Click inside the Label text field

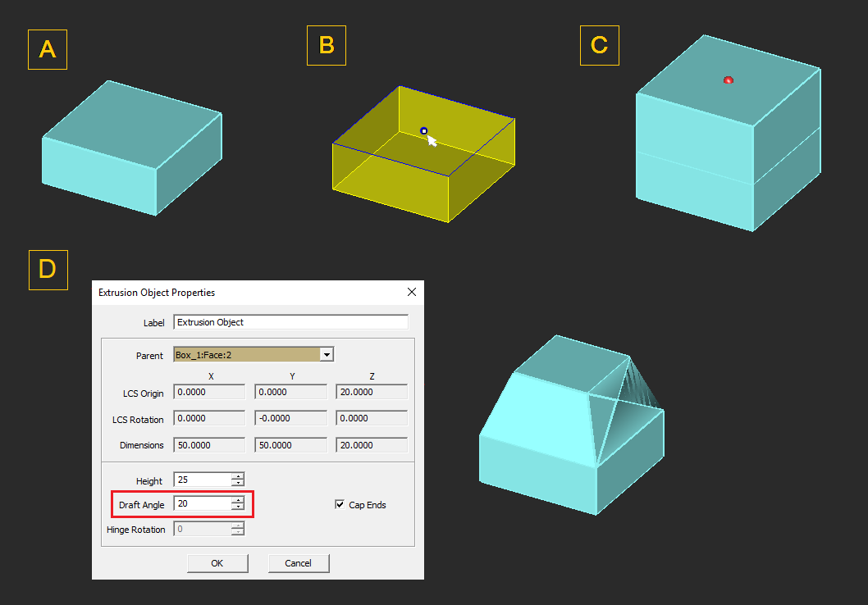[290, 322]
